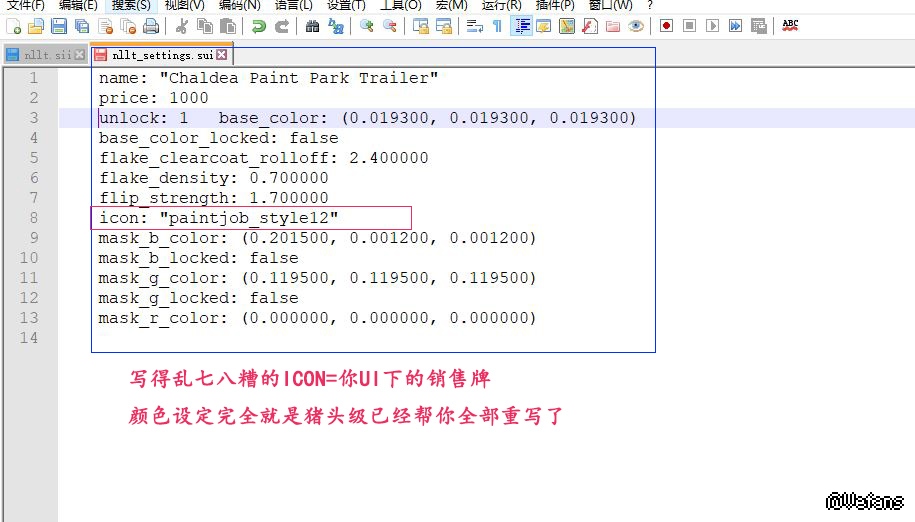Toggle the indent guide button
Image resolution: width=915 pixels, height=522 pixels.
(x=521, y=26)
